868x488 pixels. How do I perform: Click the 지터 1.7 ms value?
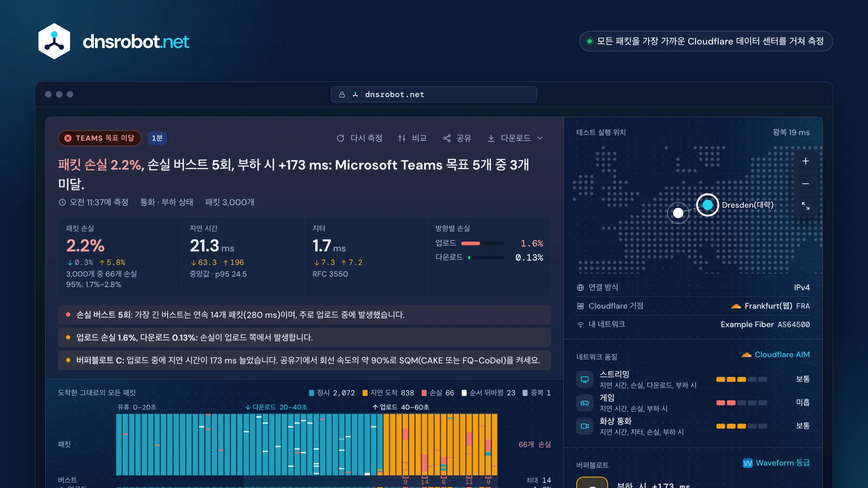(329, 246)
